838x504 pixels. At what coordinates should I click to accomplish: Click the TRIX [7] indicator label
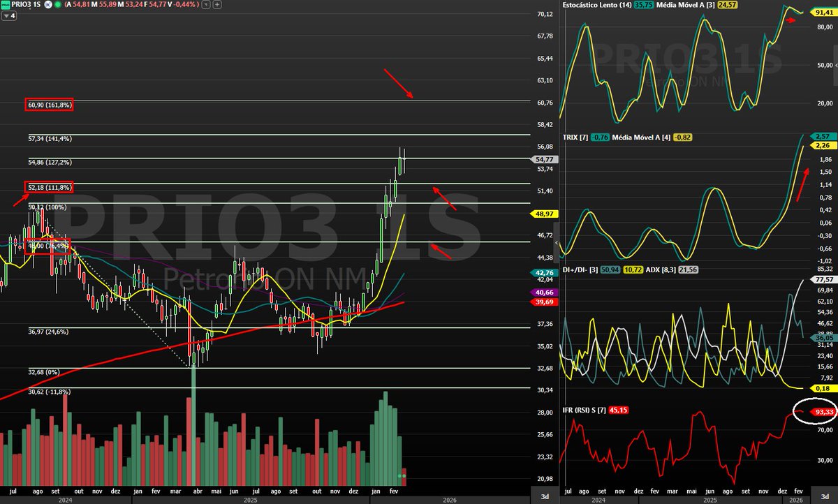pos(575,137)
